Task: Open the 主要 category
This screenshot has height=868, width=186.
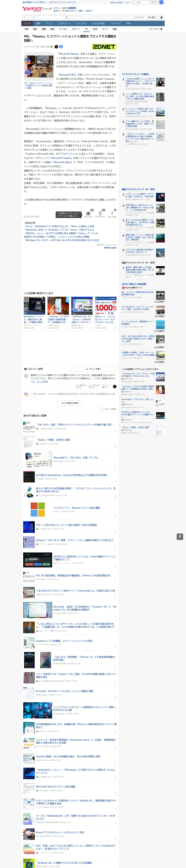Action: pyautogui.click(x=26, y=29)
